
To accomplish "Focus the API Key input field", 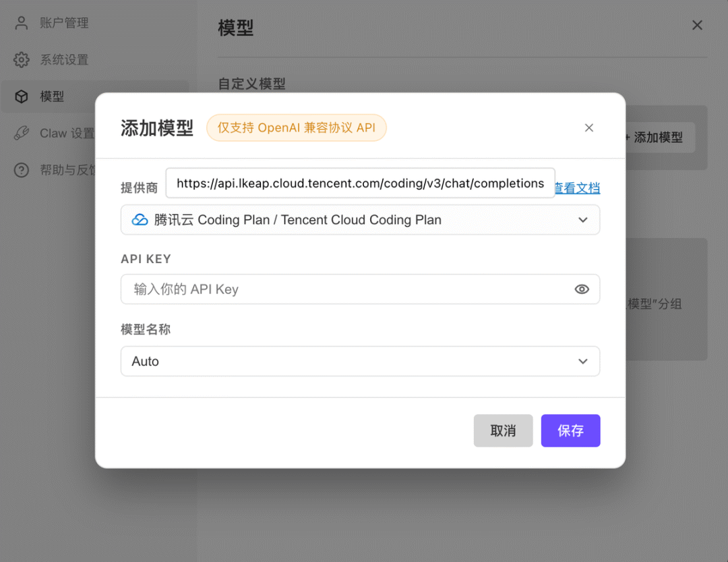I will click(x=360, y=289).
